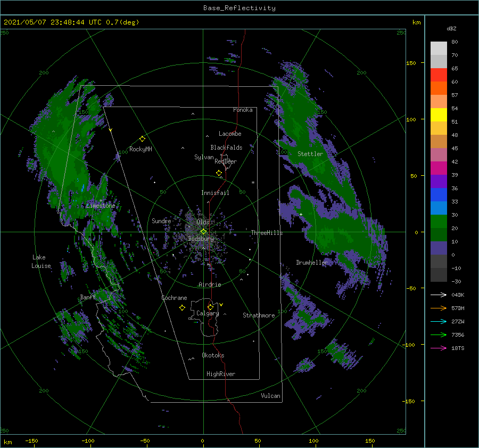Pick the magenta 39–42 dBZ color swatch
479x448 pixels.
439,168
